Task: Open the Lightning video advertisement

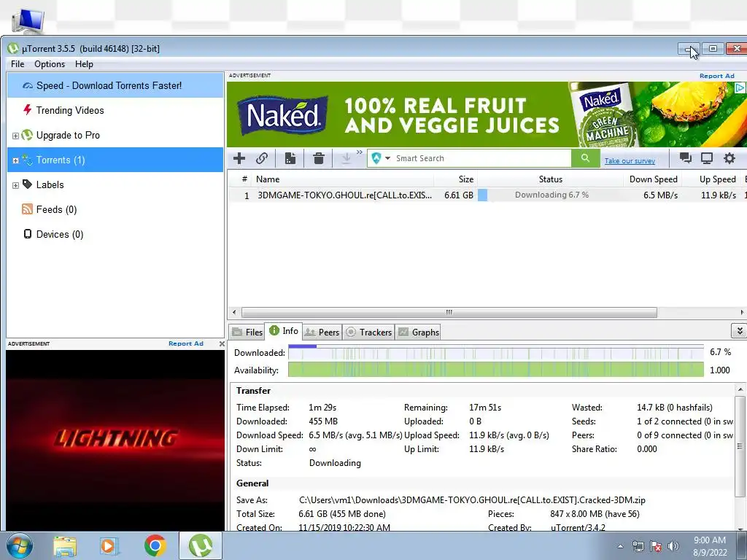Action: click(x=115, y=440)
